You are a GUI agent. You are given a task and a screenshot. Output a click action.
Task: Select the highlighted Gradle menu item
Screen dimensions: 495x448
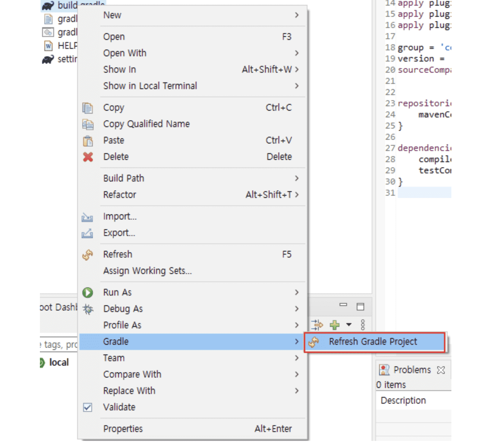pyautogui.click(x=193, y=342)
